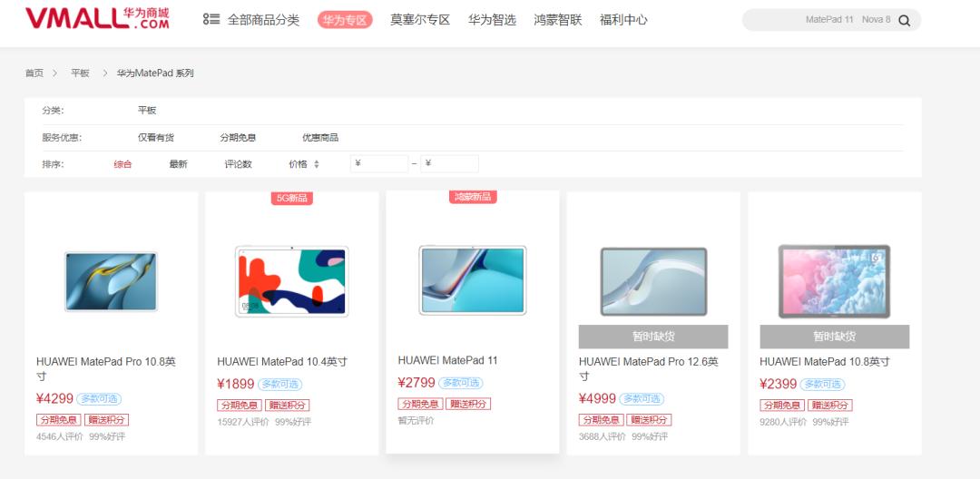Click the search magnifier icon
980x479 pixels.
tap(904, 20)
